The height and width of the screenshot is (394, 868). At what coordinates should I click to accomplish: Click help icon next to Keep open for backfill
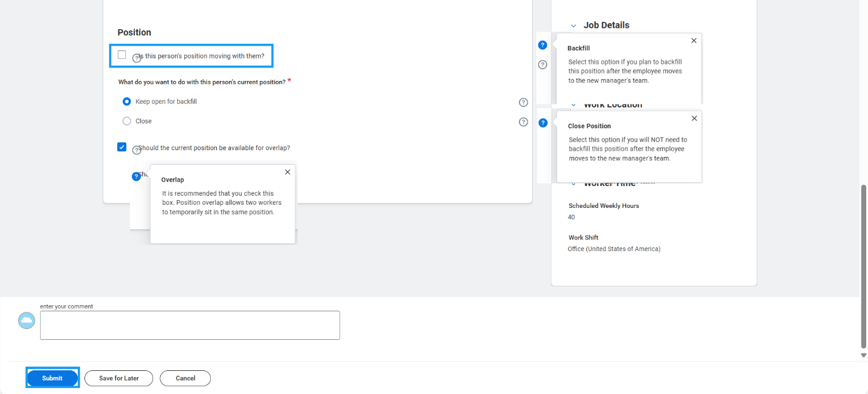(x=523, y=102)
